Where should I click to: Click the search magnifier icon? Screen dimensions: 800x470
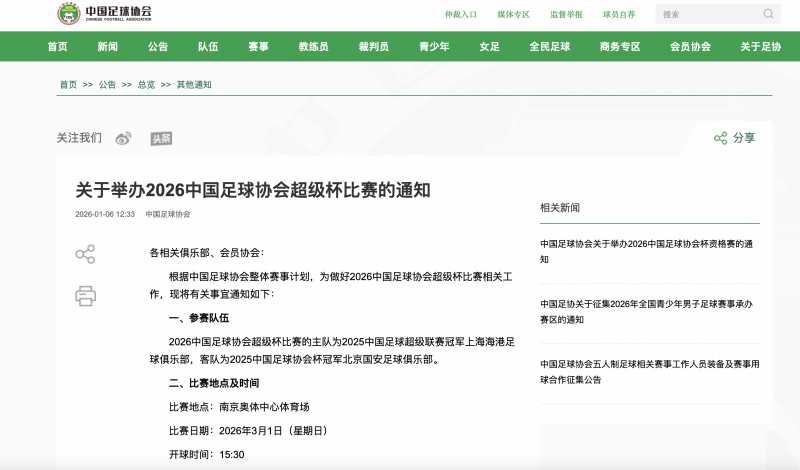(768, 14)
